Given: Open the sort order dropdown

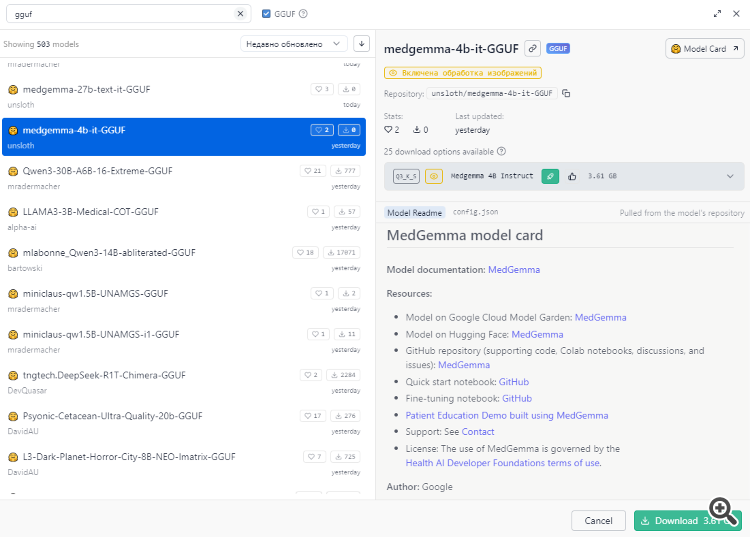Looking at the screenshot, I should coord(293,44).
